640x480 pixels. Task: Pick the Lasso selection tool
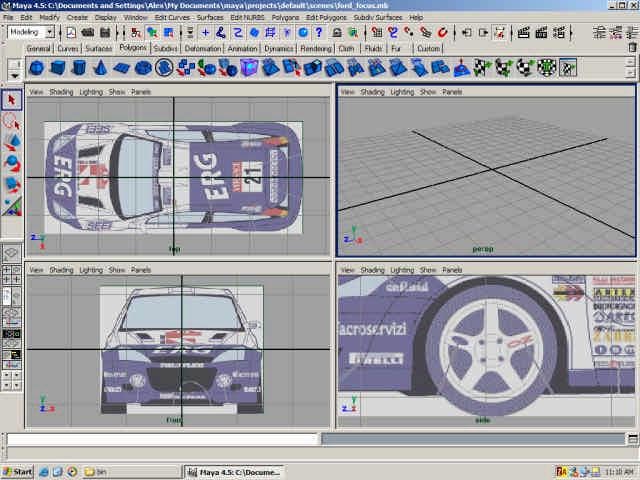(x=11, y=121)
